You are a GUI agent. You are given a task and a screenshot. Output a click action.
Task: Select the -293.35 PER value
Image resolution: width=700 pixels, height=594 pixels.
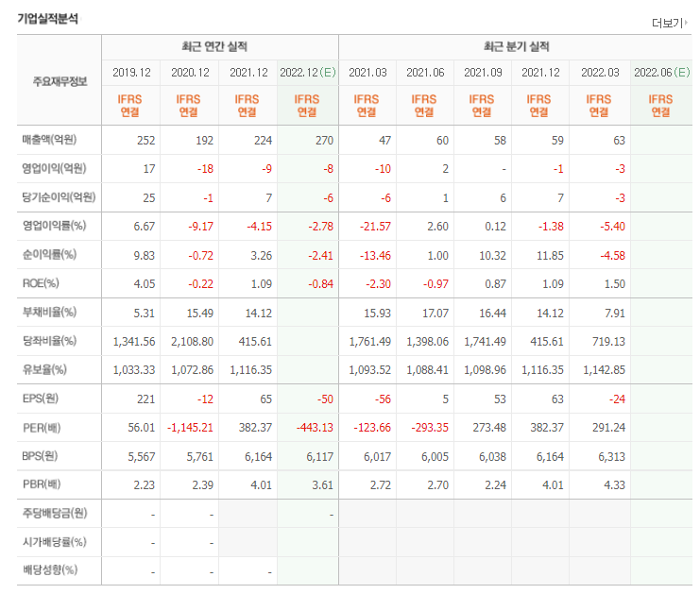pyautogui.click(x=430, y=428)
